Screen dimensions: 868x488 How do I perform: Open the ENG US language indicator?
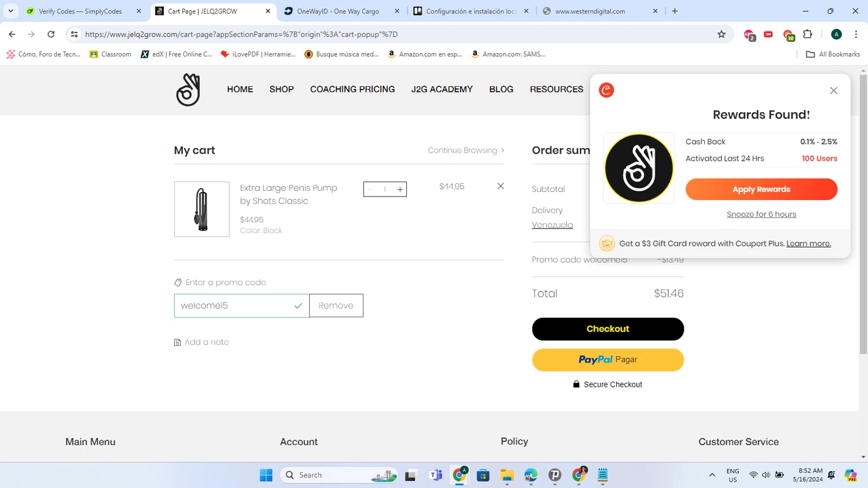tap(733, 475)
